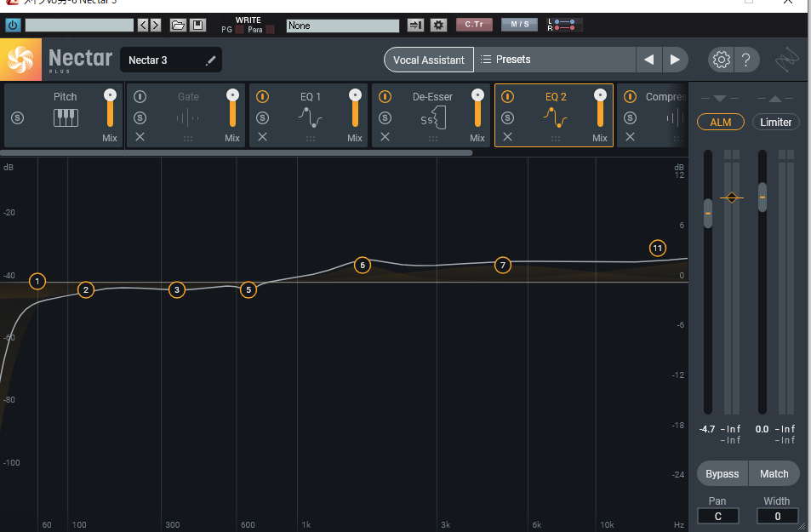The image size is (811, 532).
Task: Open the L/R channel routing icon
Action: (x=564, y=25)
